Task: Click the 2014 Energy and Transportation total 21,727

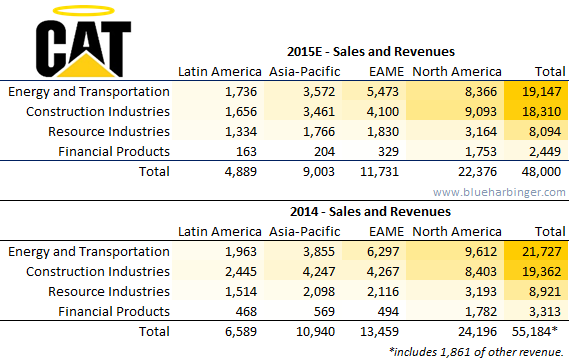Action: click(542, 251)
